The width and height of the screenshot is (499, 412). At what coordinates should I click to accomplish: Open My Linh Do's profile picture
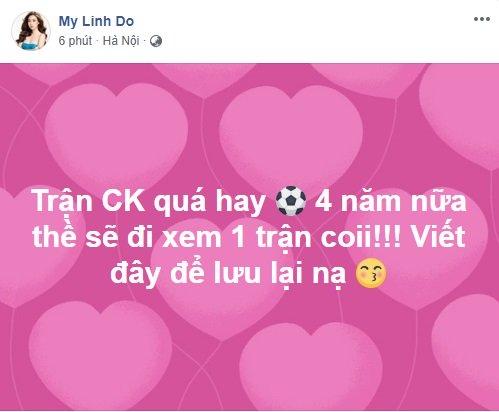(31, 31)
